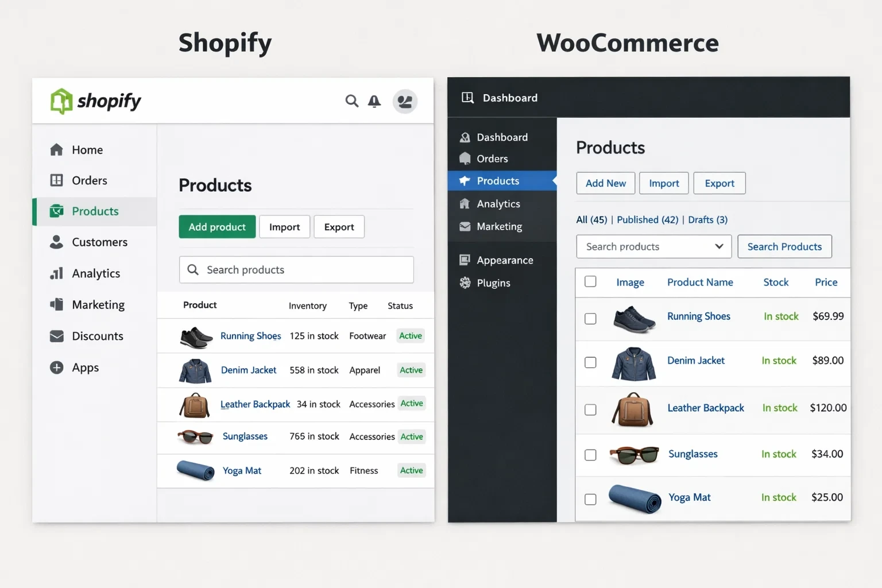Screen dimensions: 882x588
Task: Go to Dashboard in WooCommerce sidebar
Action: coord(502,137)
